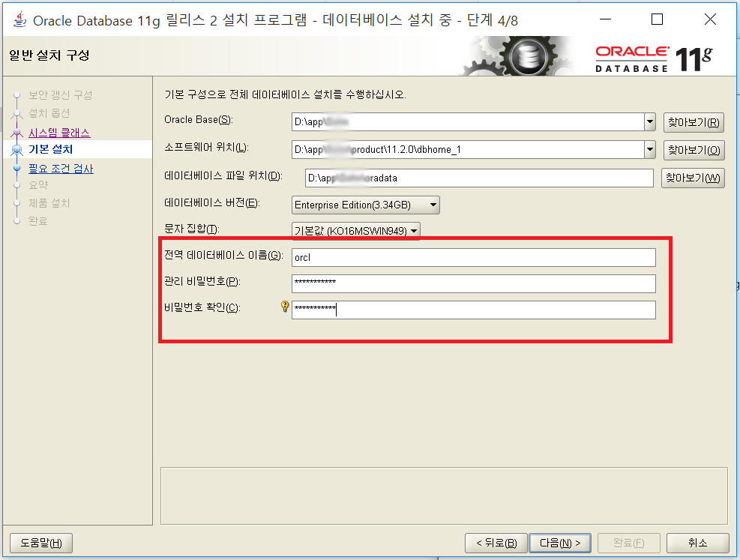Click the empty message box below the form
This screenshot has height=560, width=740.
pos(444,496)
